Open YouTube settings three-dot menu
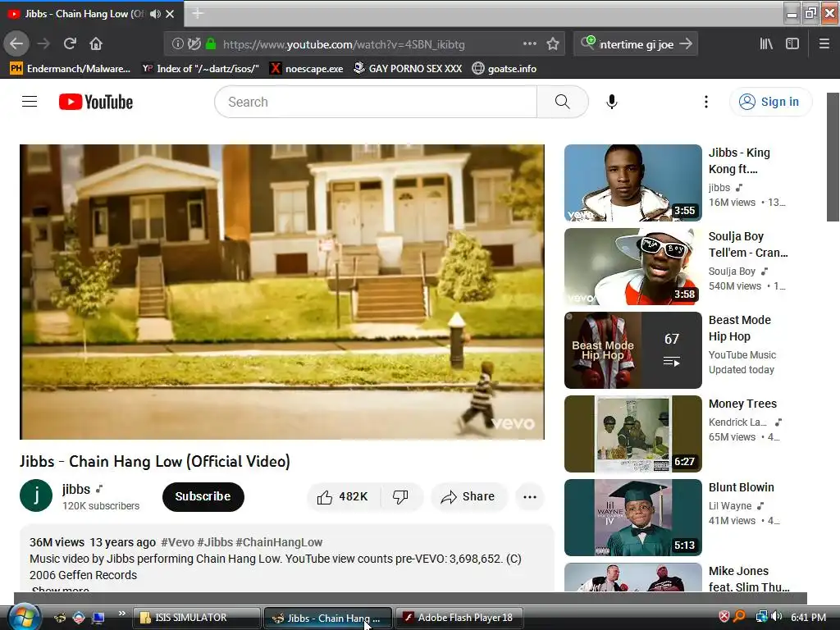 [x=706, y=102]
